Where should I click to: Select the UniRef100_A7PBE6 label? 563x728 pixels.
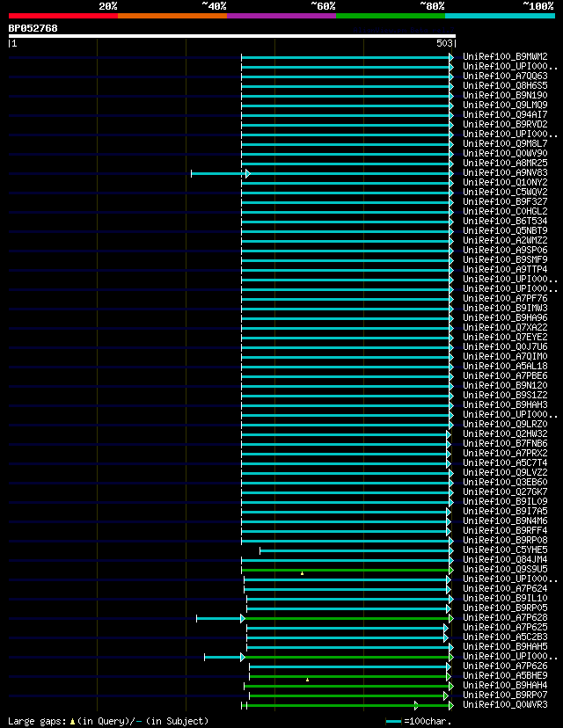pos(505,376)
